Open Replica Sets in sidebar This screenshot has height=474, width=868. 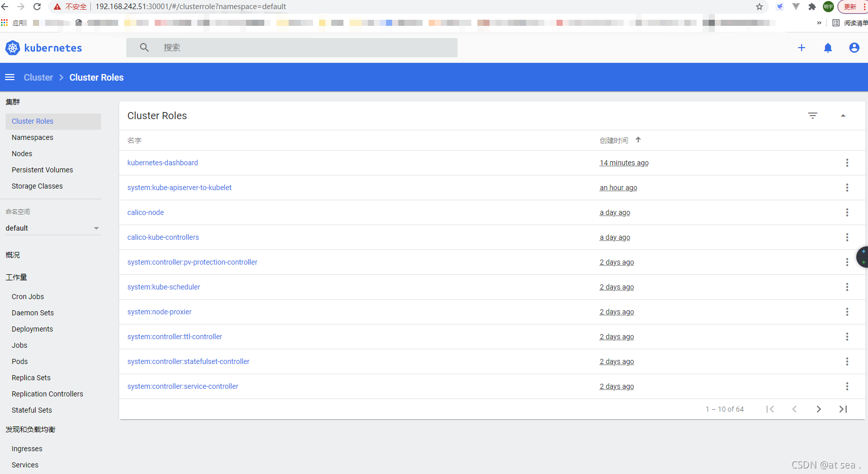point(31,378)
